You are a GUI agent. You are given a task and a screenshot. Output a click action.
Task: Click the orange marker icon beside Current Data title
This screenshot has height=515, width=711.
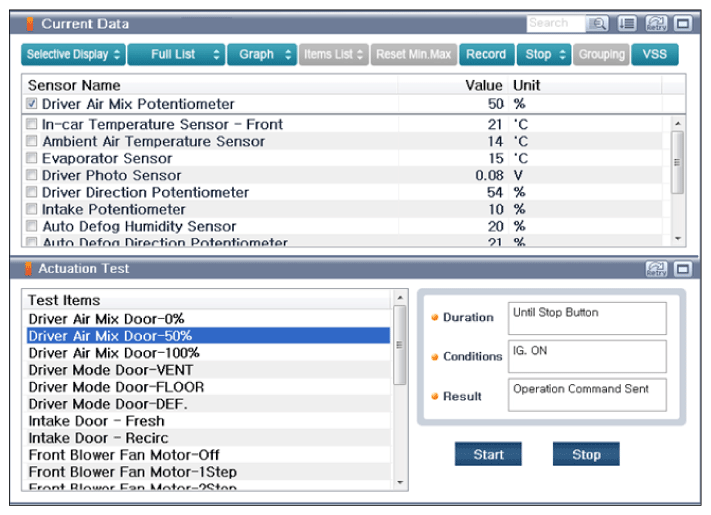tap(30, 24)
